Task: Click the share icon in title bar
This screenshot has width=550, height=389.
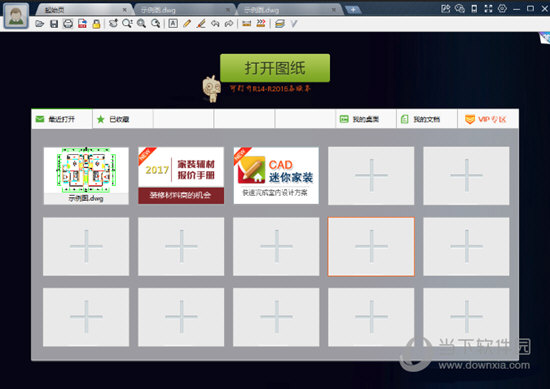Action: click(445, 8)
